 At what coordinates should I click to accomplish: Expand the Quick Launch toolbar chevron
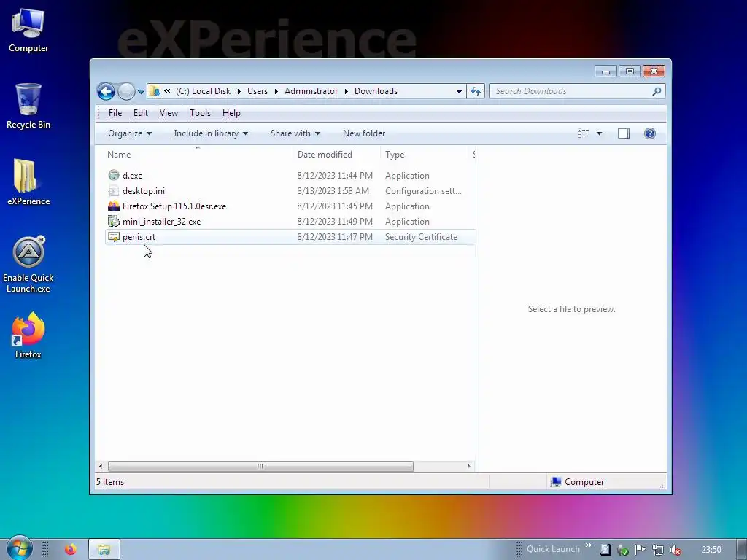point(589,545)
